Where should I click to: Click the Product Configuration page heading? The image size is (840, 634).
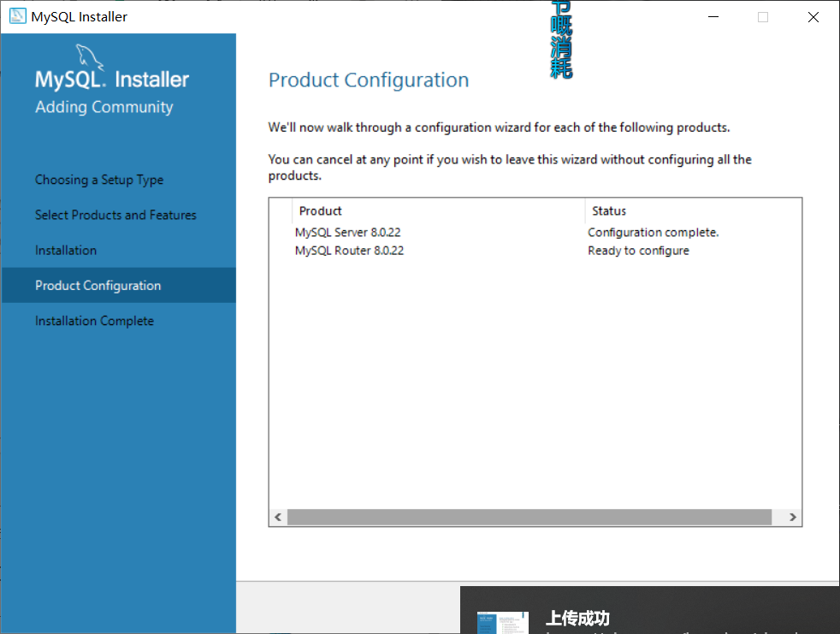click(x=369, y=80)
